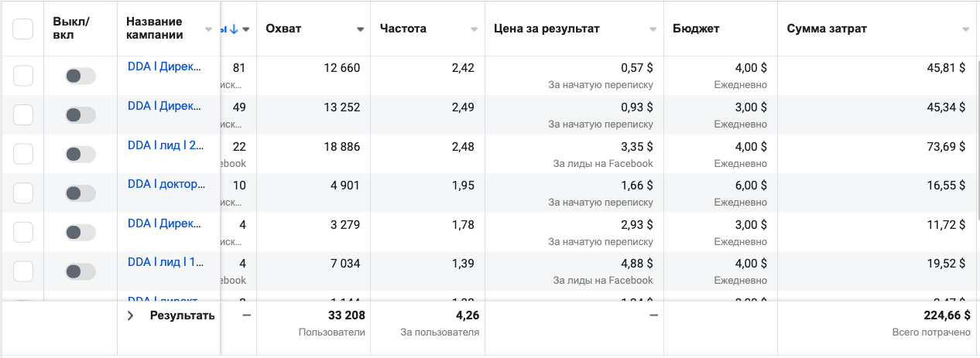Switch on the DDA доктор campaign toggle
Image resolution: width=980 pixels, height=358 pixels.
tap(80, 193)
